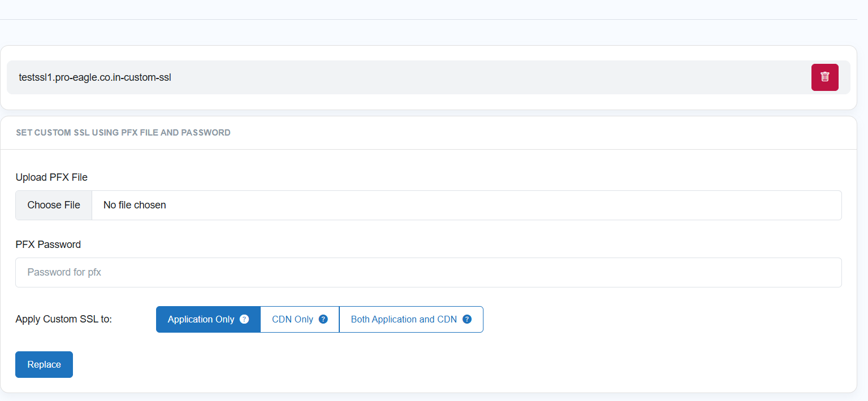This screenshot has height=401, width=868.
Task: Click the No file chosen text area
Action: coord(135,205)
